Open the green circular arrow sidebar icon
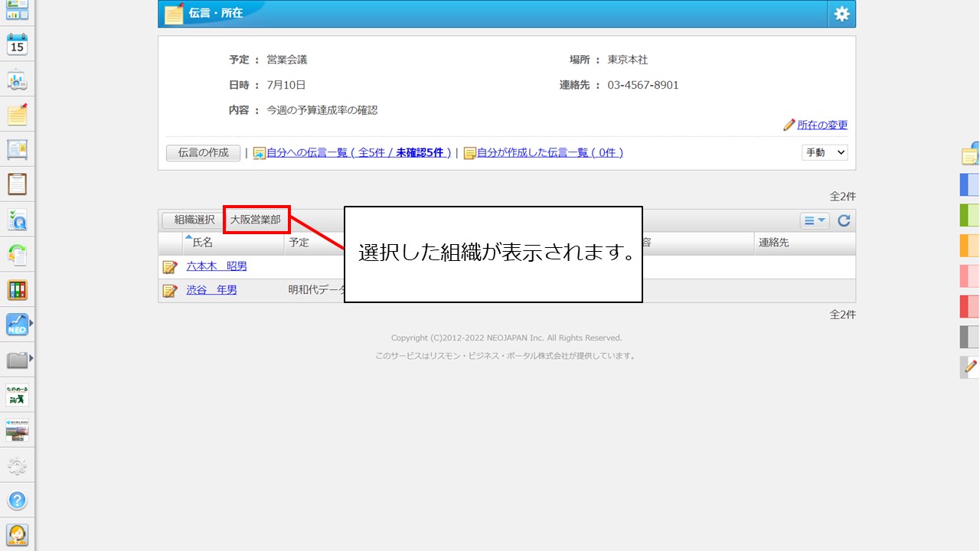Viewport: 980px width, 551px height. [x=17, y=255]
